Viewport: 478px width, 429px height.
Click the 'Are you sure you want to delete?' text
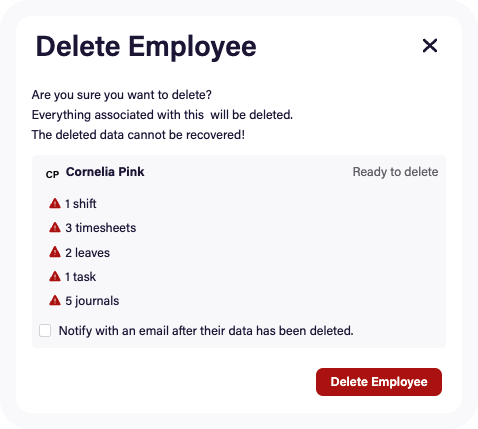coord(122,95)
